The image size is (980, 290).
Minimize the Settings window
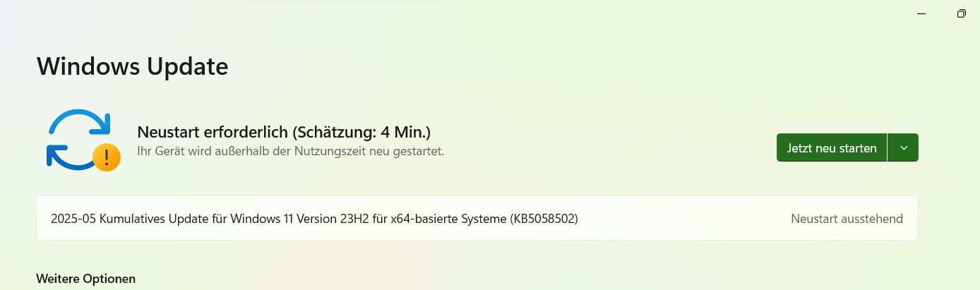(921, 13)
